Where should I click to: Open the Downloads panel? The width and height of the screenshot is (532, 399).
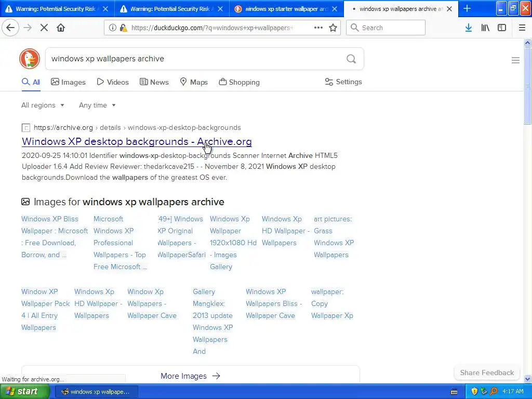coord(469,28)
